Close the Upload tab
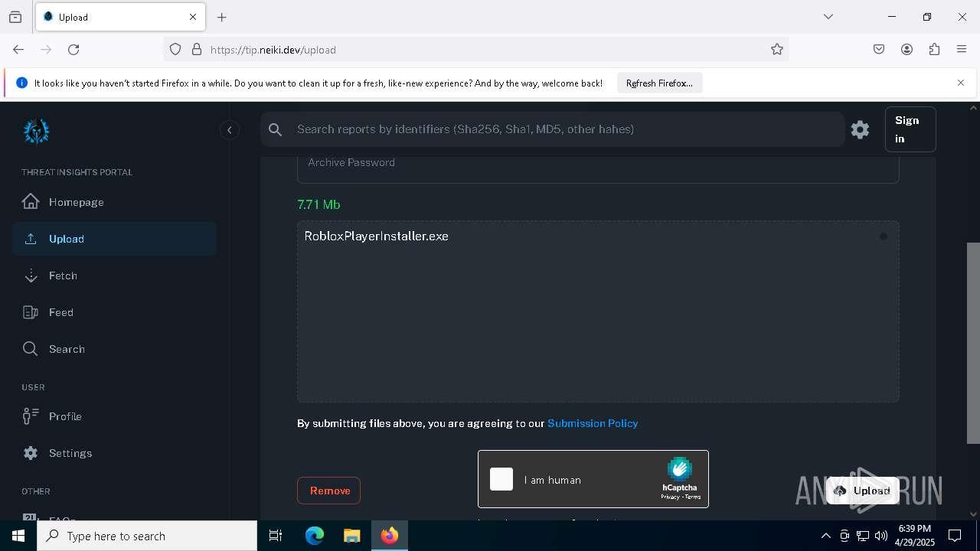980x551 pixels. [x=193, y=17]
